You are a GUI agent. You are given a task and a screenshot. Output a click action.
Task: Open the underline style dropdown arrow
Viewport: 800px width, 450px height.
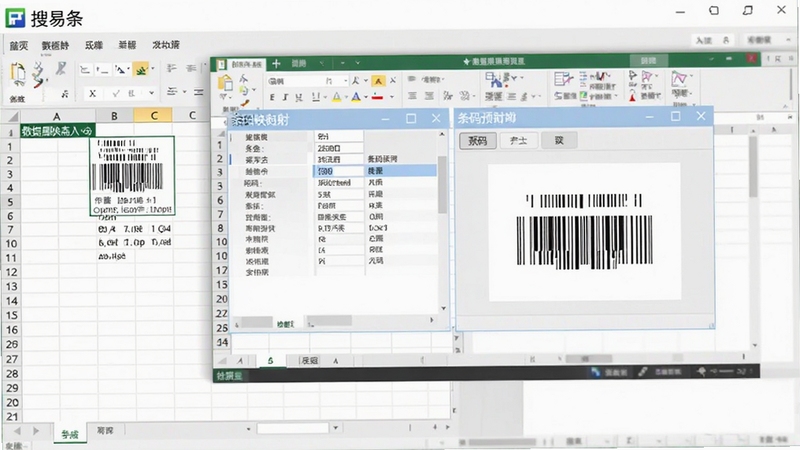(x=324, y=97)
